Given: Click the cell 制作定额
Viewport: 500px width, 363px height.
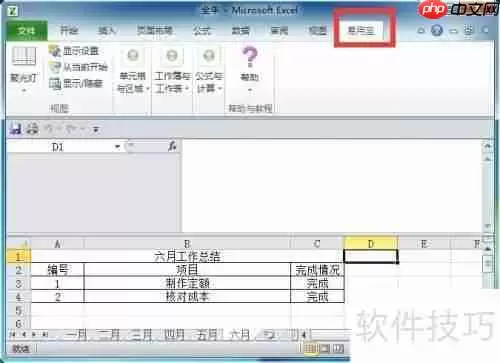Looking at the screenshot, I should [187, 283].
